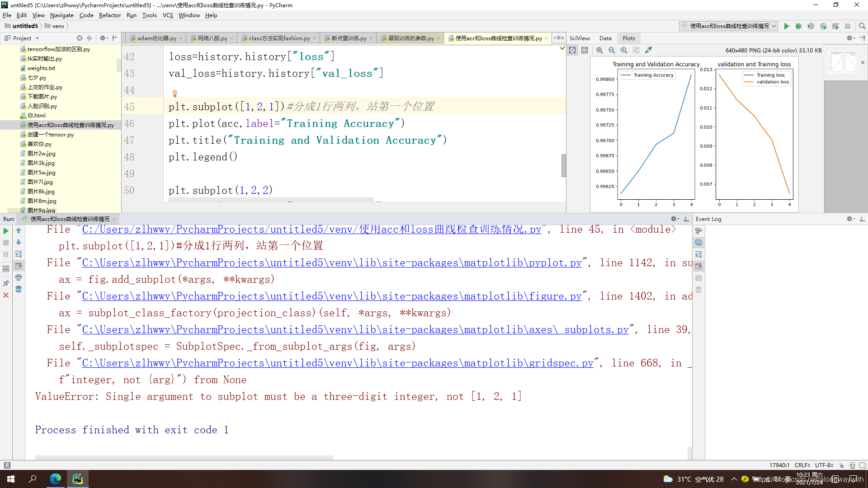Switch to the Data tab in SciView
The image size is (868, 488).
click(x=605, y=38)
